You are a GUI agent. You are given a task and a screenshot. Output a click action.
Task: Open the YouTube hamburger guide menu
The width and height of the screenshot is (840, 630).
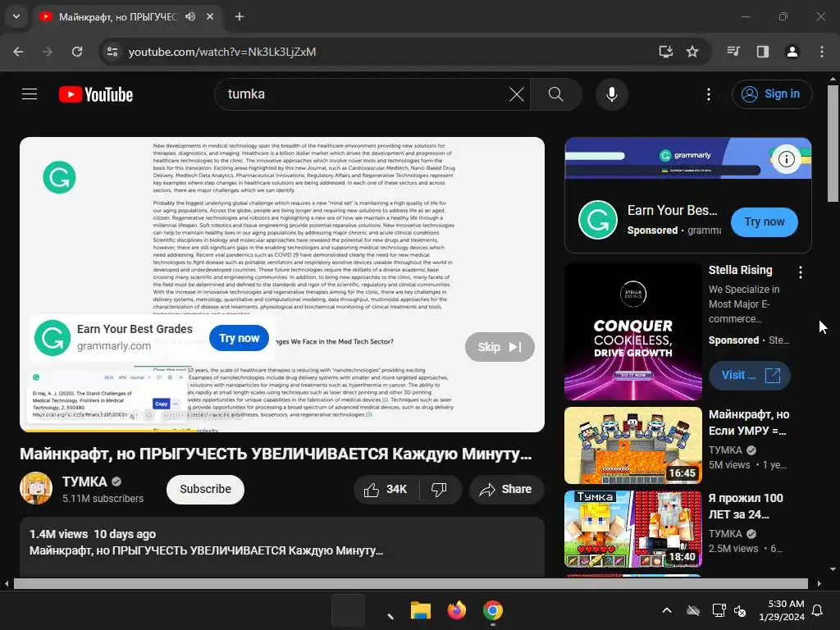tap(30, 94)
